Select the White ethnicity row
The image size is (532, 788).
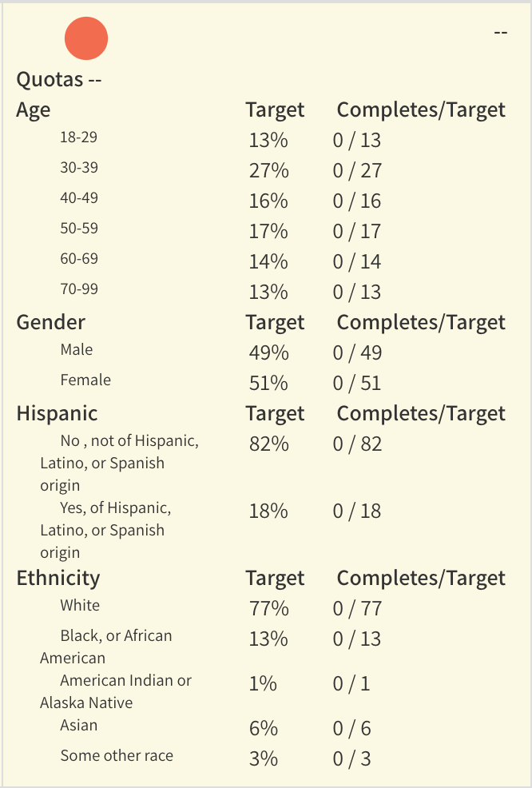[80, 606]
